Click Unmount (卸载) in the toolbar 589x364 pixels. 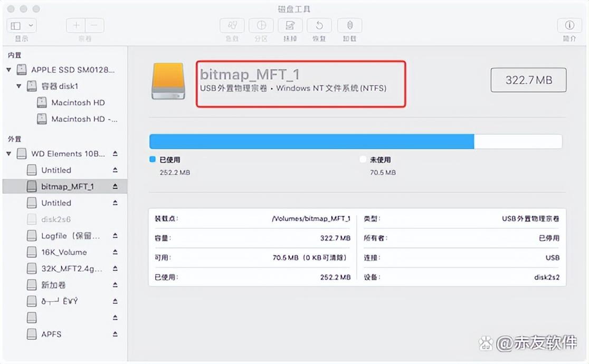pos(349,25)
